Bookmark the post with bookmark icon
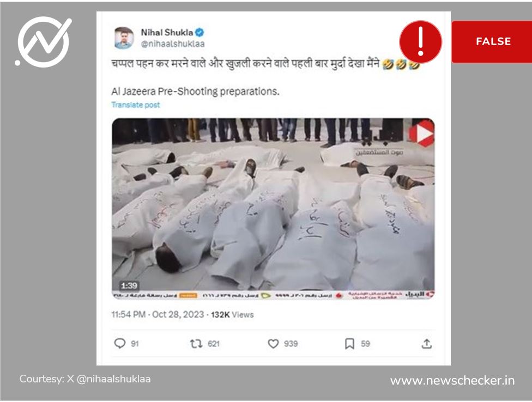Screen dimensions: 532x402 [349, 344]
